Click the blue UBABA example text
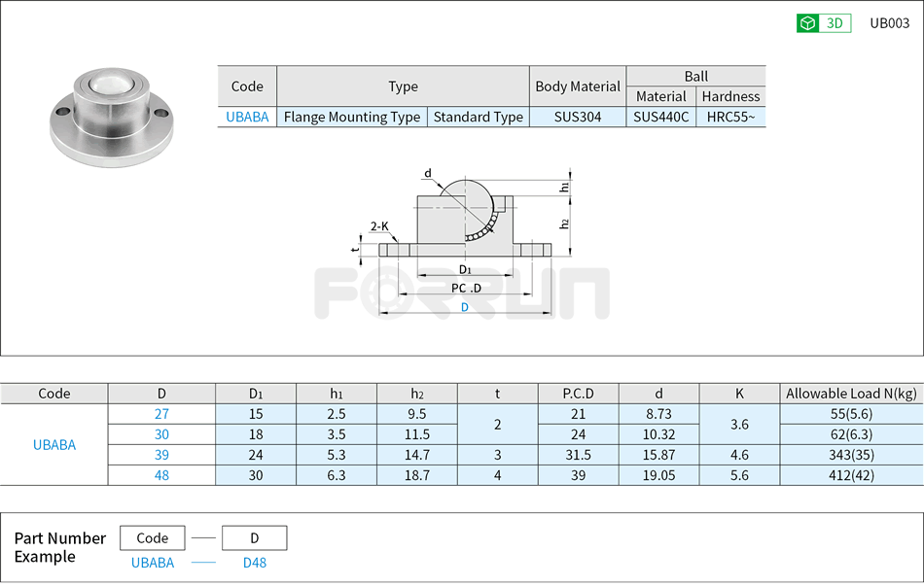Screen dimensions: 924x586 [153, 563]
